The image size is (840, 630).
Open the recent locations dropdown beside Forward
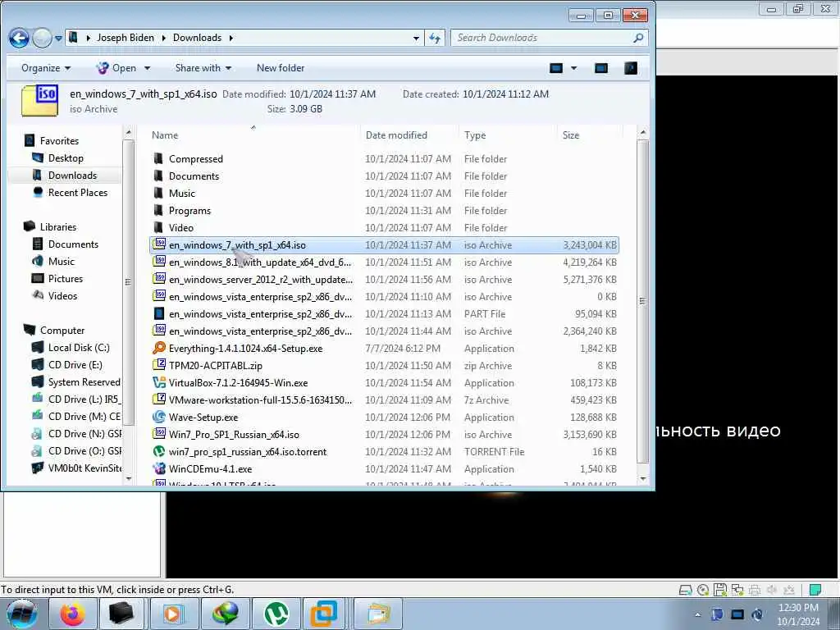point(58,39)
